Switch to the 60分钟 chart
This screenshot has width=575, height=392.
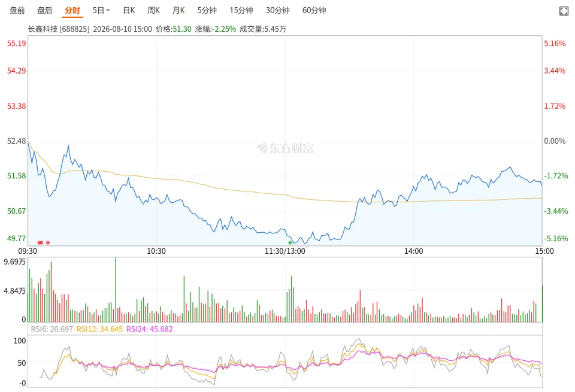314,10
